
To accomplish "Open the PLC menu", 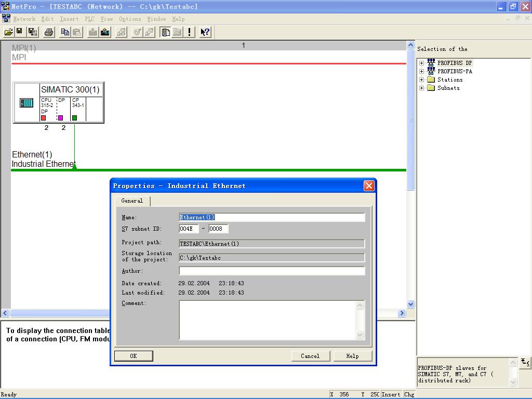I will coord(89,19).
